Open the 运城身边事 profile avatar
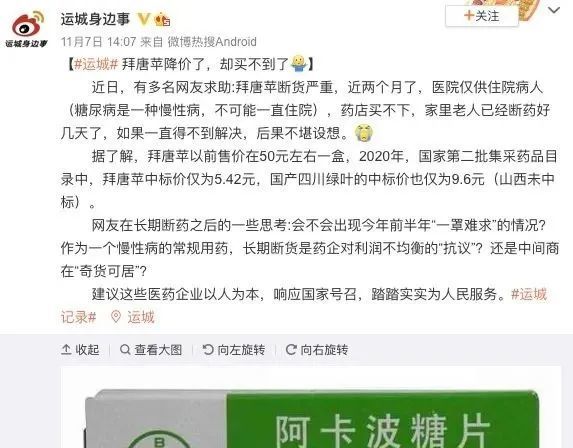573x448 pixels. 26,30
